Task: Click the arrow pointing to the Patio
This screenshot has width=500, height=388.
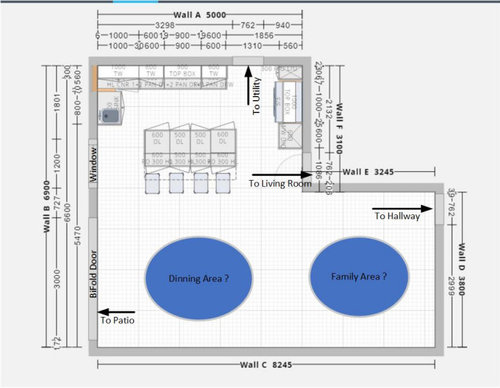Action: pyautogui.click(x=116, y=312)
